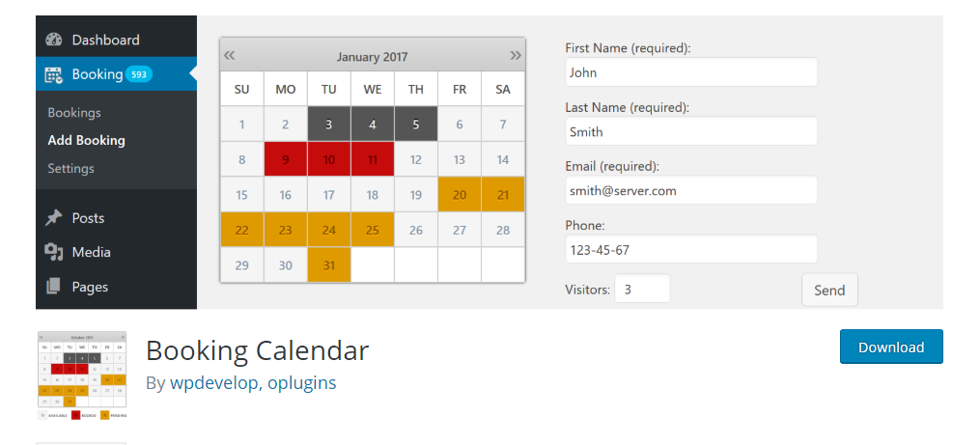980x445 pixels.
Task: Click the Posts pushpin icon
Action: (54, 218)
